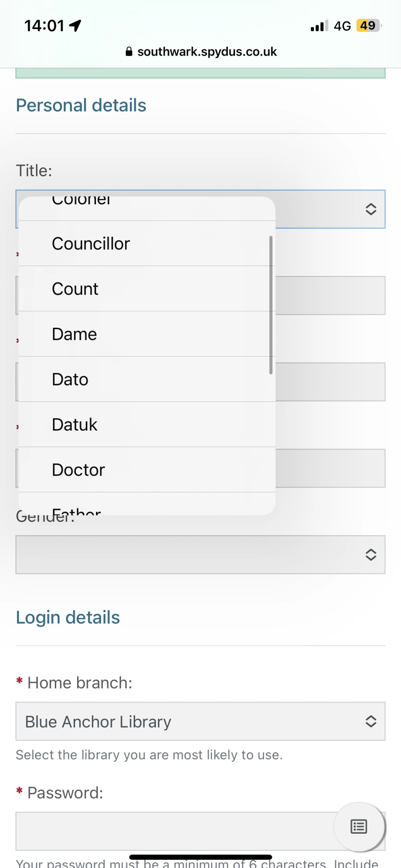The image size is (401, 868).
Task: Click into the Password input field
Action: (171, 831)
